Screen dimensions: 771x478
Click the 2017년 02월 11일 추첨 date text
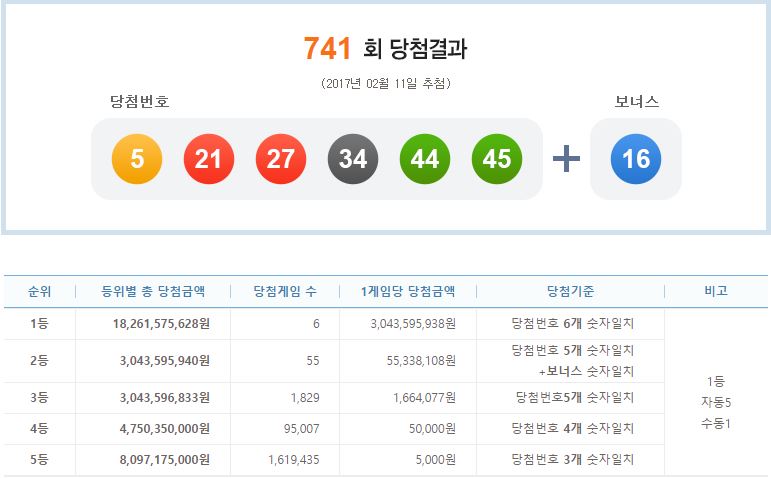click(385, 83)
